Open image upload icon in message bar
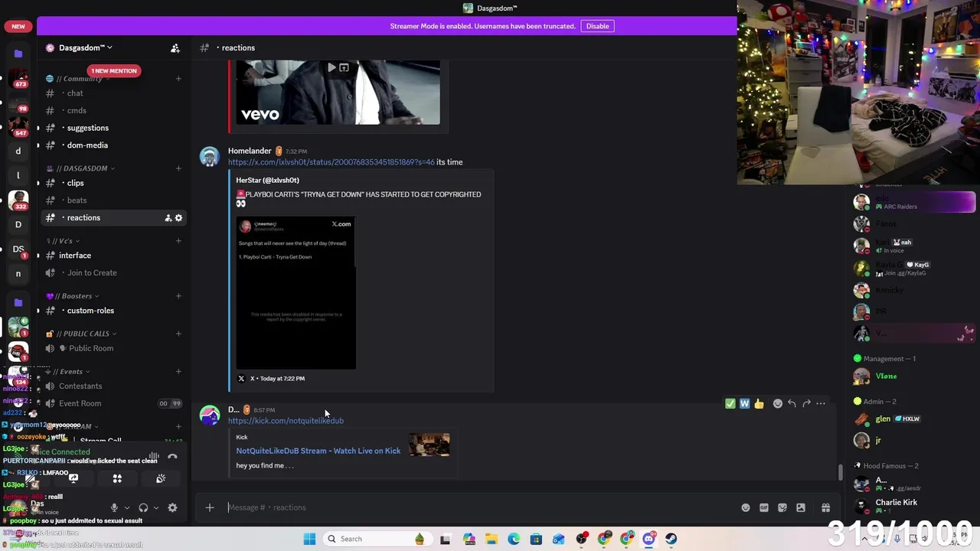This screenshot has width=980, height=551. click(x=801, y=507)
